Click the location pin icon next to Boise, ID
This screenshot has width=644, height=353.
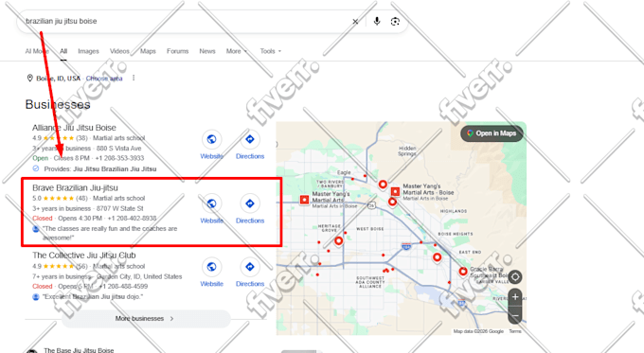click(29, 78)
